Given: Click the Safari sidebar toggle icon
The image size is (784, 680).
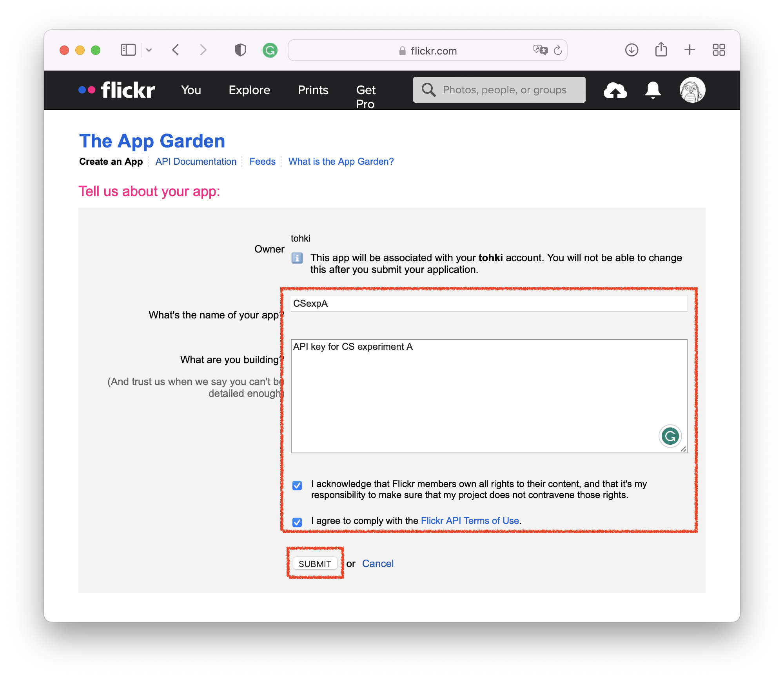Looking at the screenshot, I should point(128,50).
